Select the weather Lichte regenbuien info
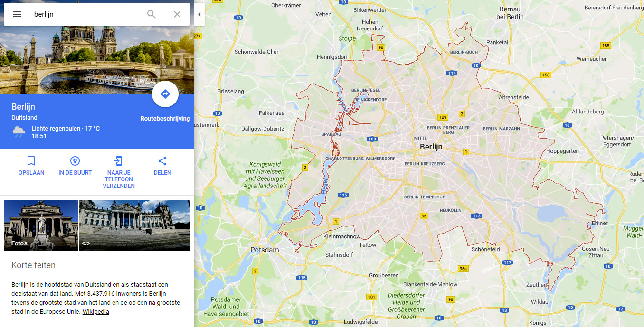The image size is (644, 327). (x=66, y=129)
